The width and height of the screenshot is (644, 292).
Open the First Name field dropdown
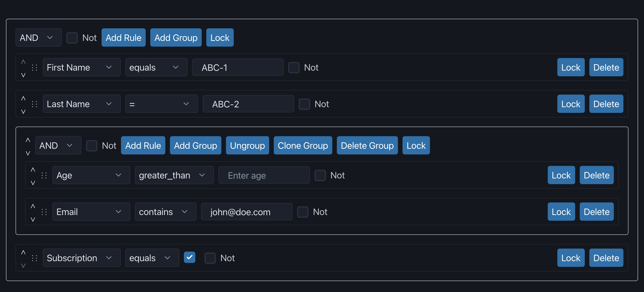coord(81,67)
